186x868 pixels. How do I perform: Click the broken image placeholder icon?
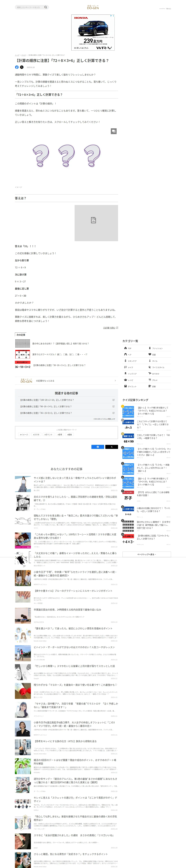pyautogui.click(x=93, y=220)
